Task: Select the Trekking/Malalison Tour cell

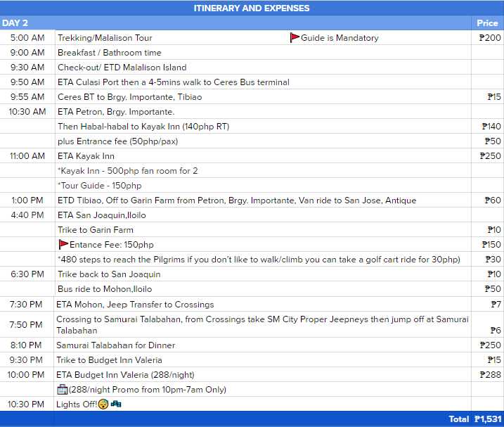Action: point(263,38)
